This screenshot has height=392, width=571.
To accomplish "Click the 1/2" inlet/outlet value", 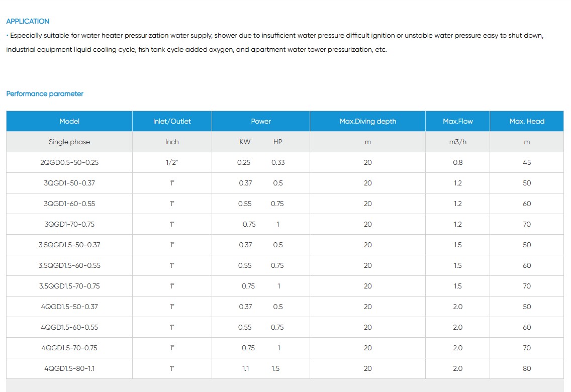I will [172, 162].
